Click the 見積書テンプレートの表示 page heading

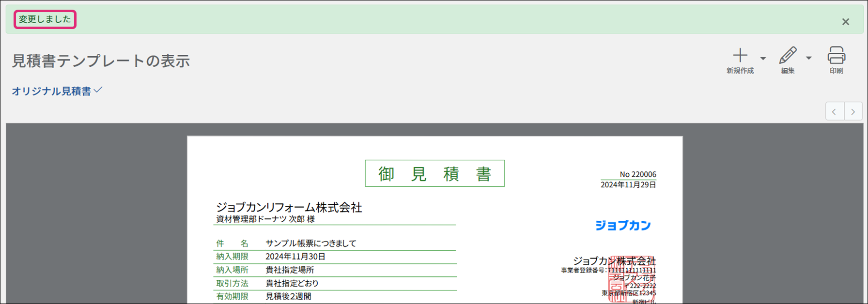coord(101,61)
